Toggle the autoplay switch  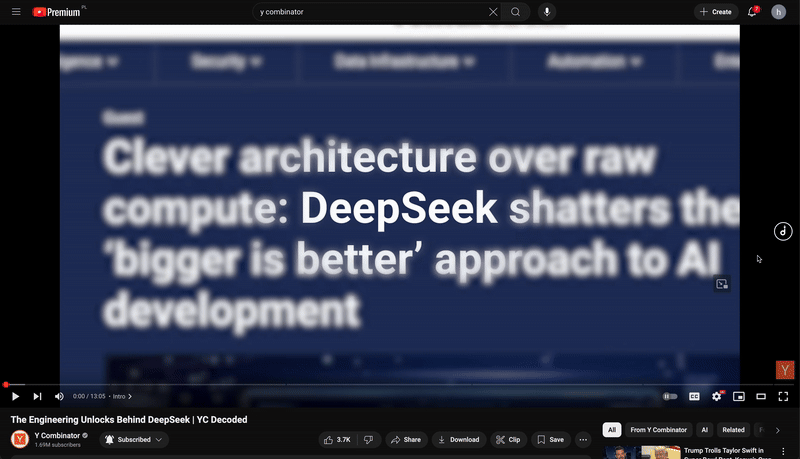(670, 396)
